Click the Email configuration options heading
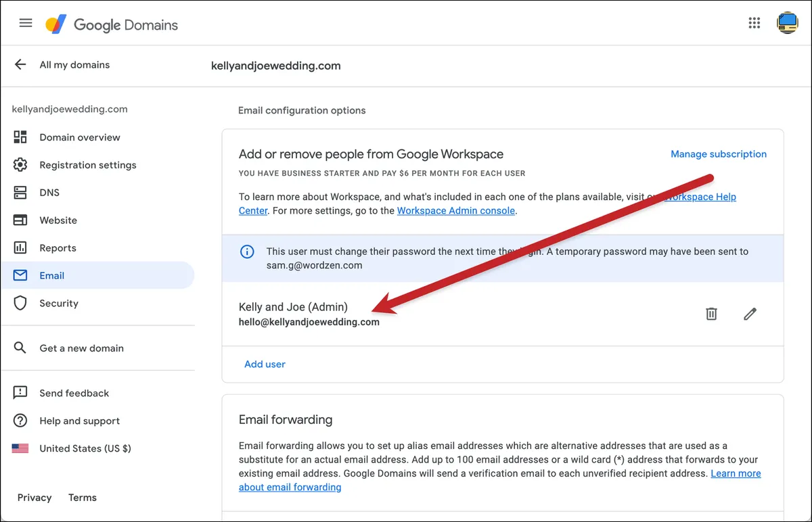 click(302, 110)
